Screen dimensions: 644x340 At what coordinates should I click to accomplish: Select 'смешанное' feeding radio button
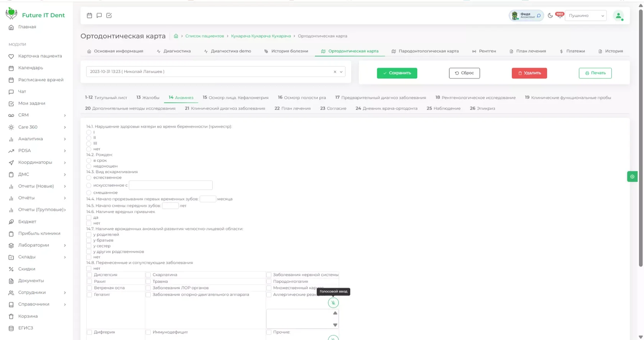coord(89,193)
